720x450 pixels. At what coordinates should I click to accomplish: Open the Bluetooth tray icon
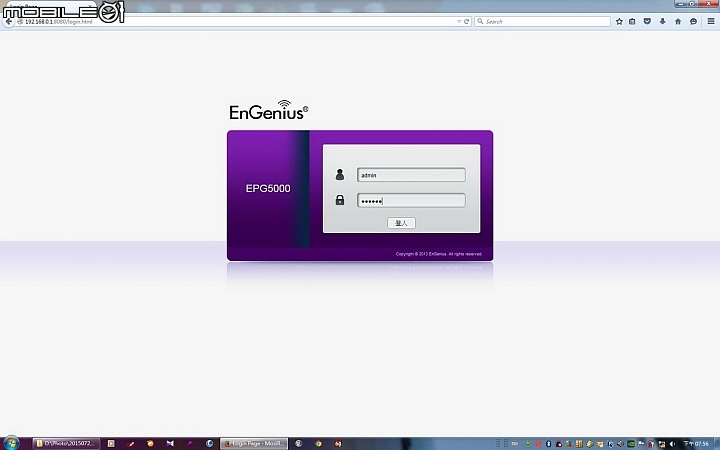tap(548, 444)
